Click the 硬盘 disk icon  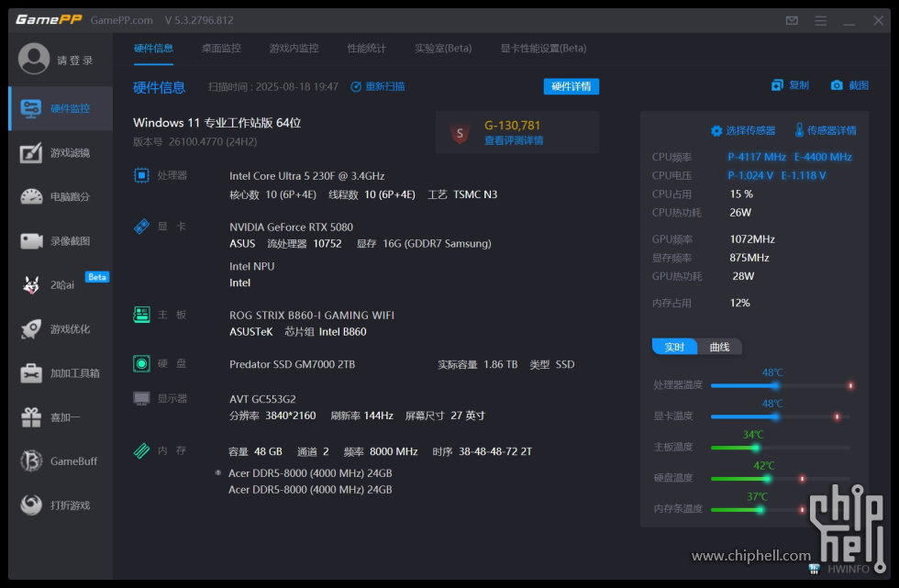pyautogui.click(x=141, y=363)
